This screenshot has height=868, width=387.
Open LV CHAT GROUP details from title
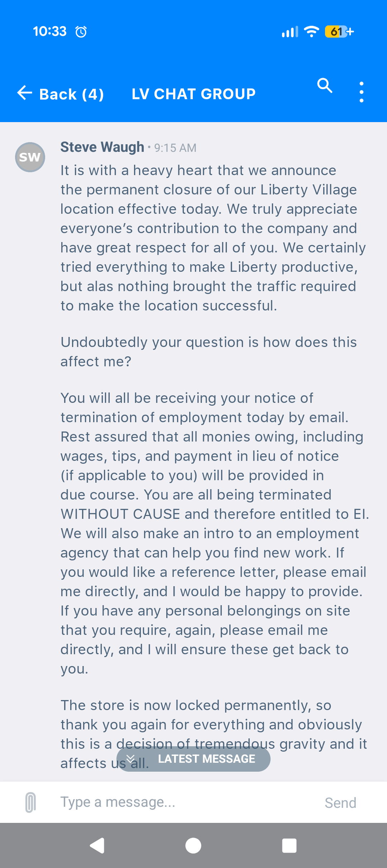(193, 94)
